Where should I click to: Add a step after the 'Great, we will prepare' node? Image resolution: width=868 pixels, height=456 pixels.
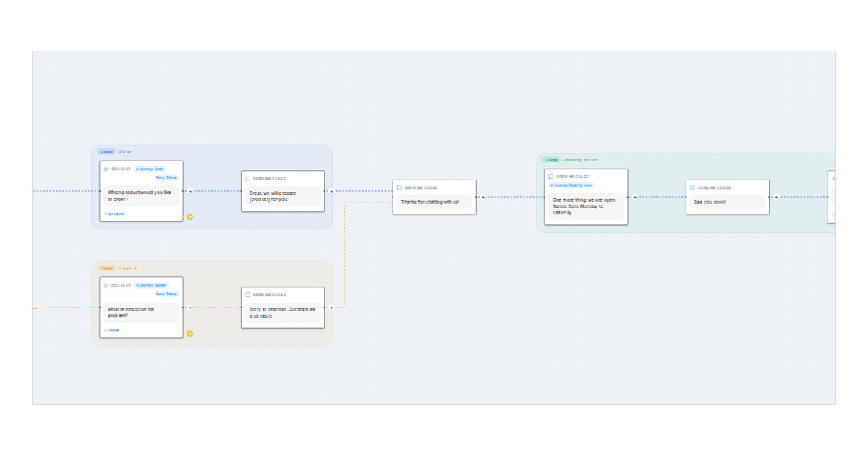(331, 192)
